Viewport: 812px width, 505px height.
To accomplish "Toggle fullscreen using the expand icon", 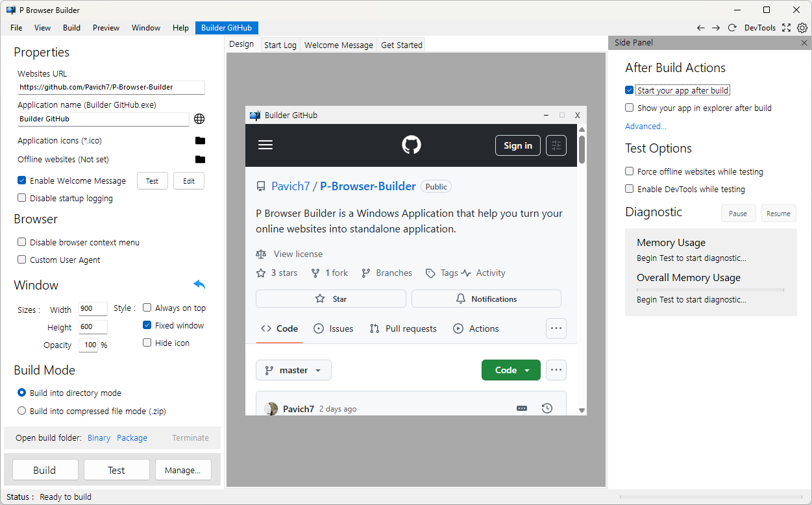I will click(787, 28).
